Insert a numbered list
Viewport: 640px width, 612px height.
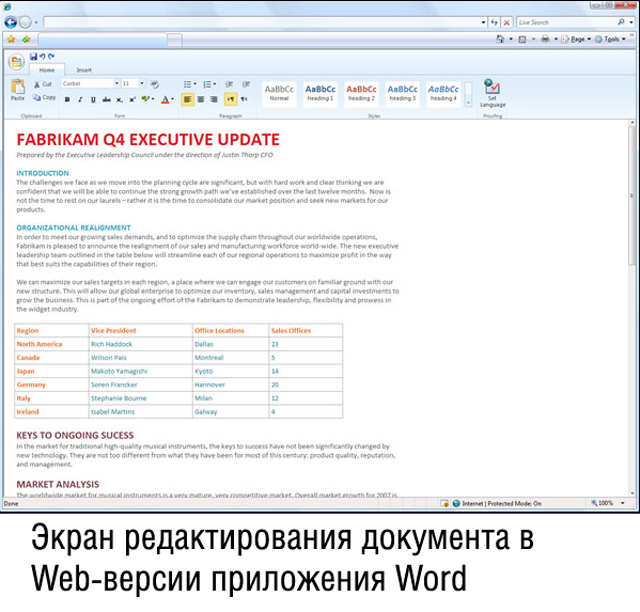(x=207, y=84)
